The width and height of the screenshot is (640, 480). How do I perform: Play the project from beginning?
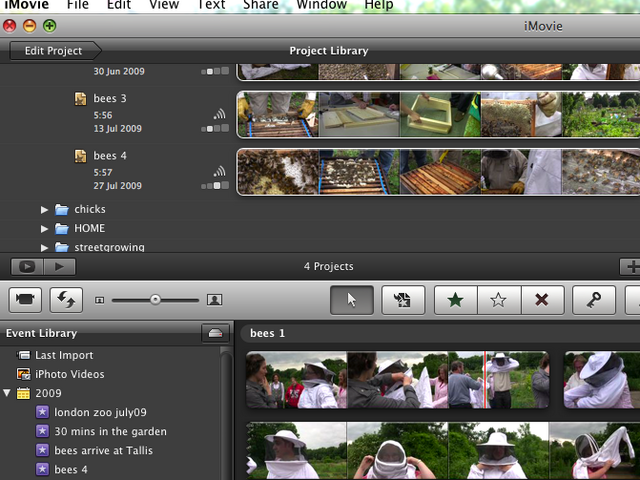click(x=59, y=267)
